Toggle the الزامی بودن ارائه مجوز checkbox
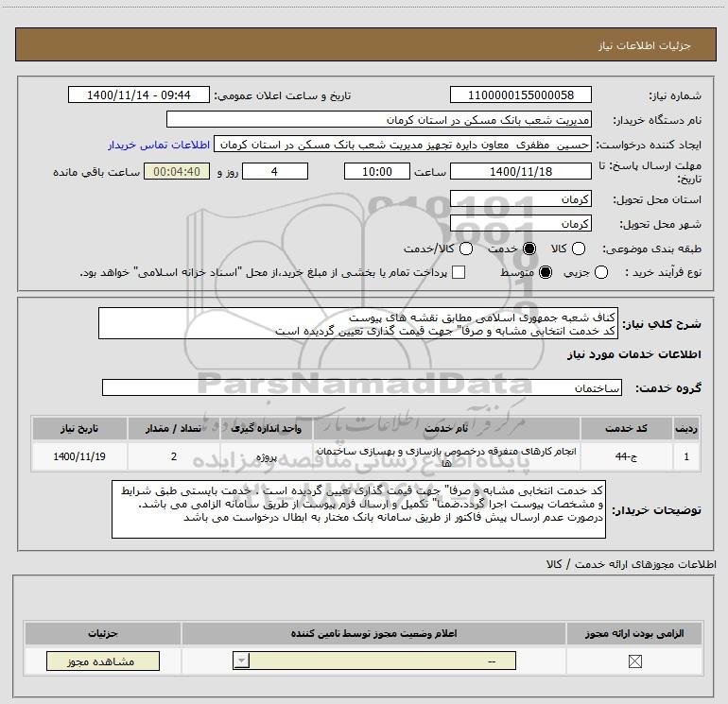 coord(634,661)
